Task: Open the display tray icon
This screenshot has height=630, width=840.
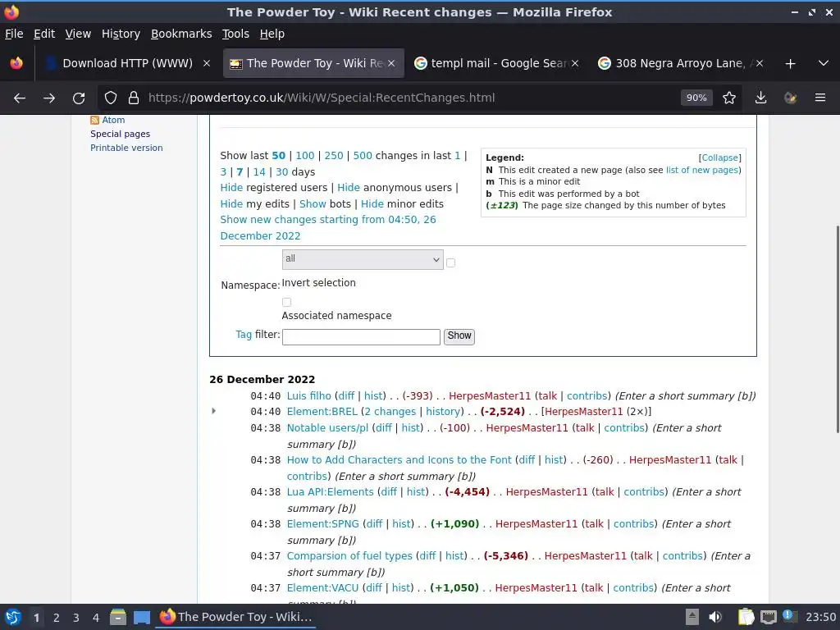Action: (x=768, y=617)
